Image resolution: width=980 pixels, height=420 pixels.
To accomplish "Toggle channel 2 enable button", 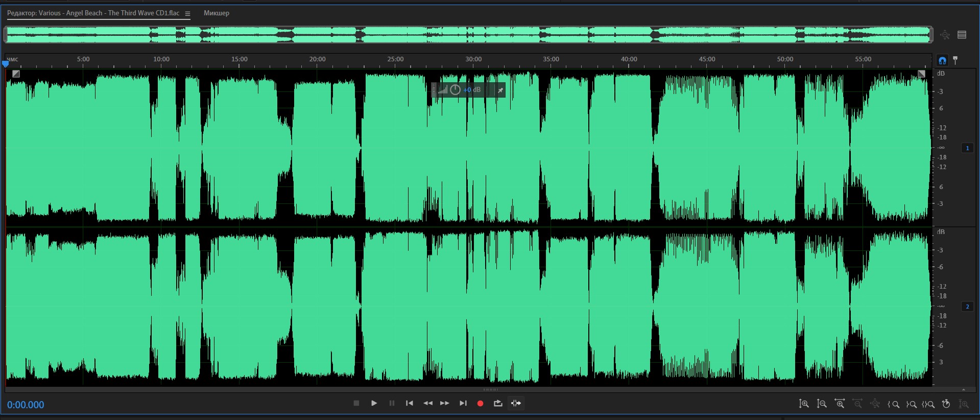I will click(967, 307).
